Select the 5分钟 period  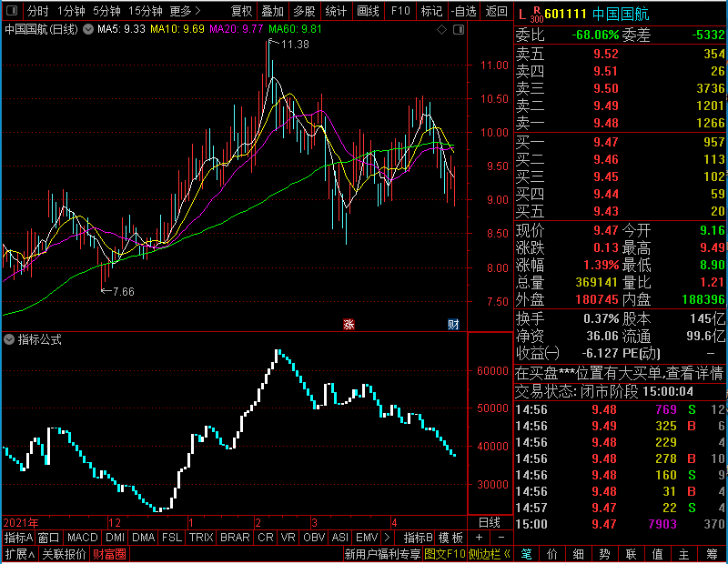pos(106,11)
